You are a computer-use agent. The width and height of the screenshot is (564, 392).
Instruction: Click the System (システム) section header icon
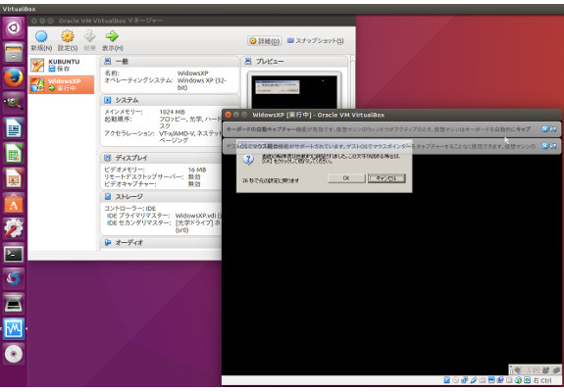tap(107, 100)
